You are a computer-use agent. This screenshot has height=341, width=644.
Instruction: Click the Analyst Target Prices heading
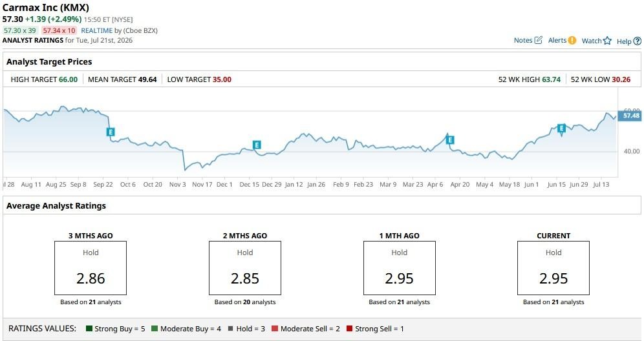[x=49, y=61]
